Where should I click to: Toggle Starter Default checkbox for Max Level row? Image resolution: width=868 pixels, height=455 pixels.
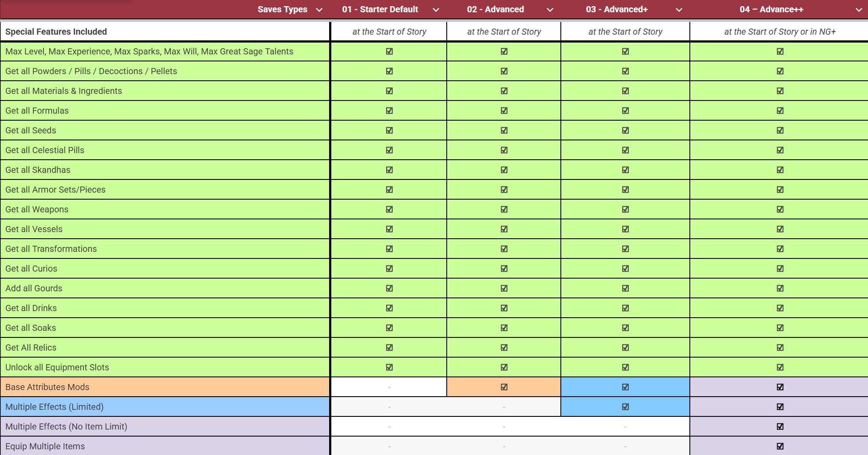(389, 51)
